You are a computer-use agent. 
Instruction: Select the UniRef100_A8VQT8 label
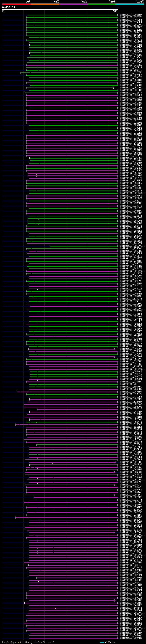[131, 40]
